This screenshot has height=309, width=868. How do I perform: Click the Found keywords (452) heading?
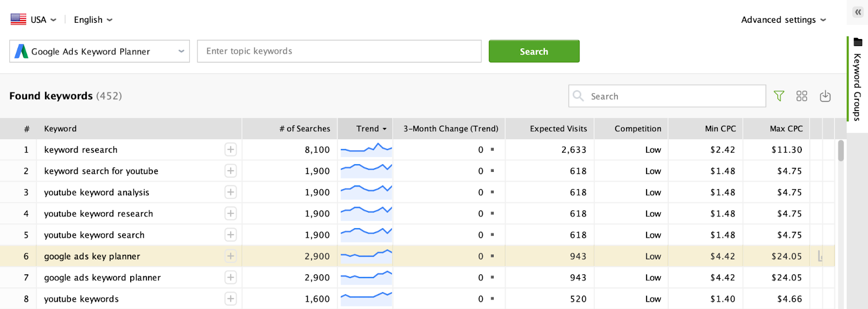coord(66,96)
